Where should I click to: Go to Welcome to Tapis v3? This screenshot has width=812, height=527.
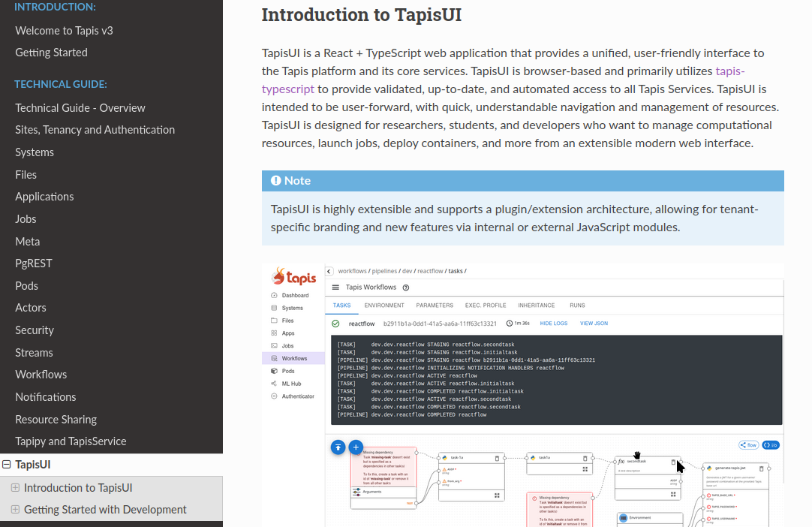coord(64,31)
